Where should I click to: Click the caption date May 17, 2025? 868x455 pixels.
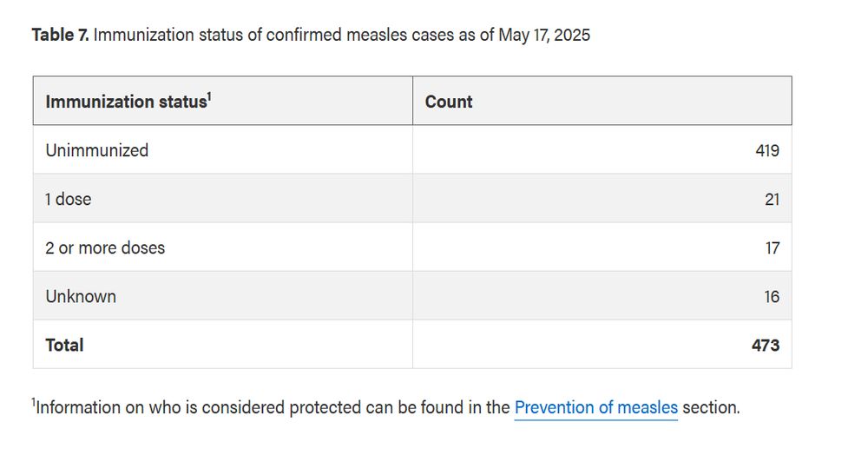point(544,35)
